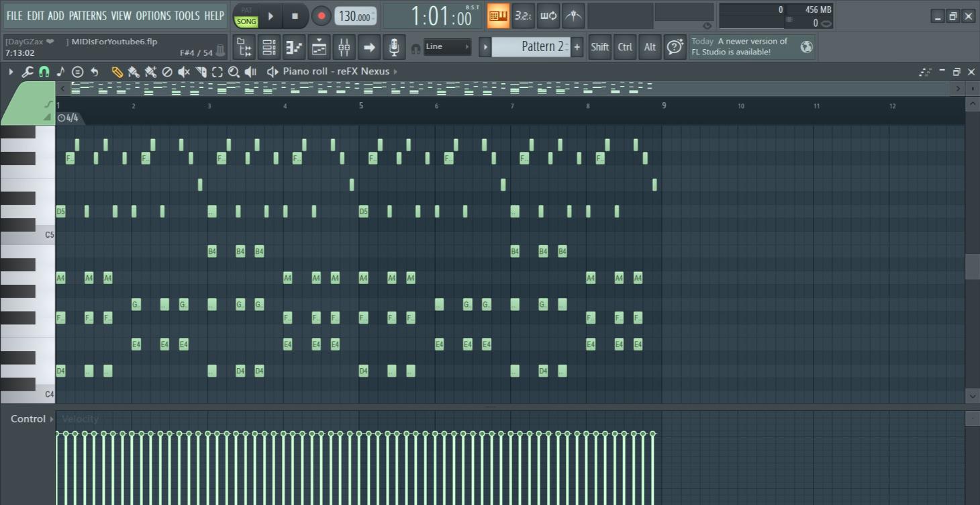Open the piano roll wrench tools menu

click(27, 72)
